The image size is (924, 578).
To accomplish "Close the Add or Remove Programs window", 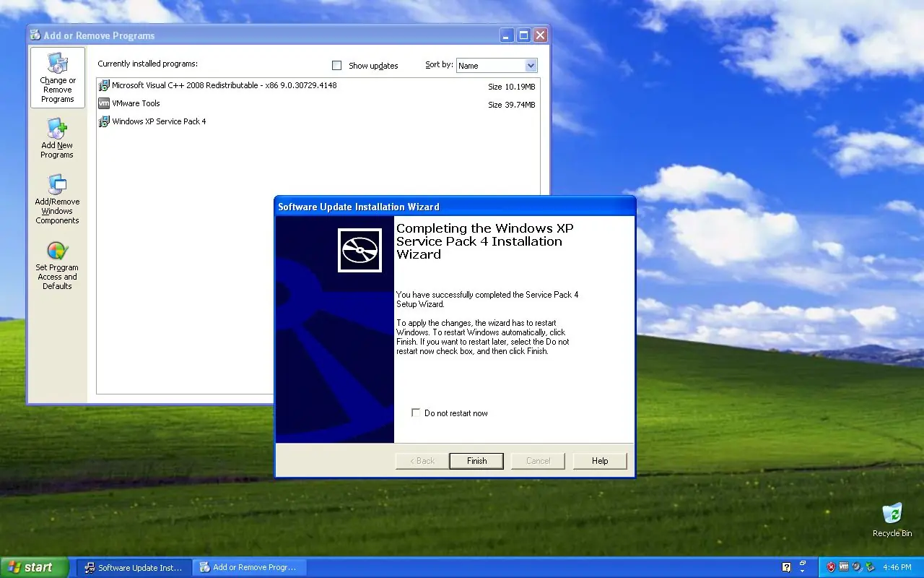I will [x=540, y=35].
